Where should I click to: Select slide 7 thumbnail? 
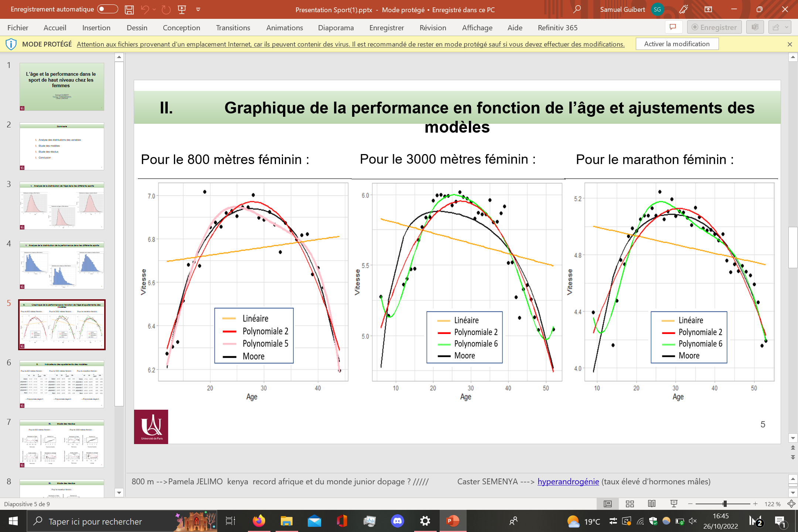tap(62, 444)
